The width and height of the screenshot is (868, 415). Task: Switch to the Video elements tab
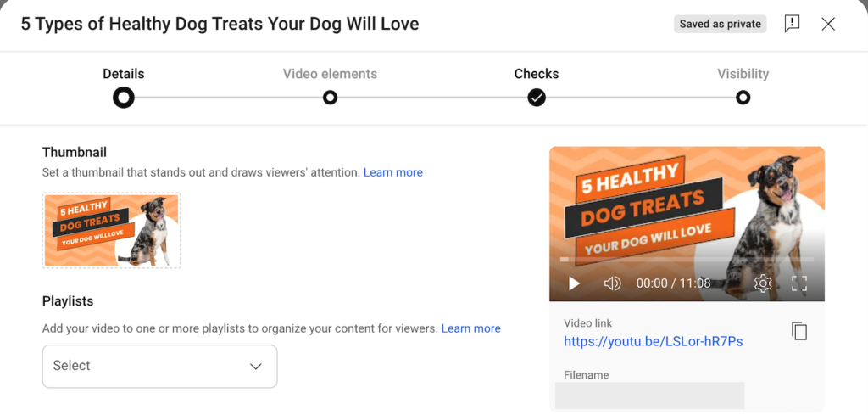tap(330, 74)
